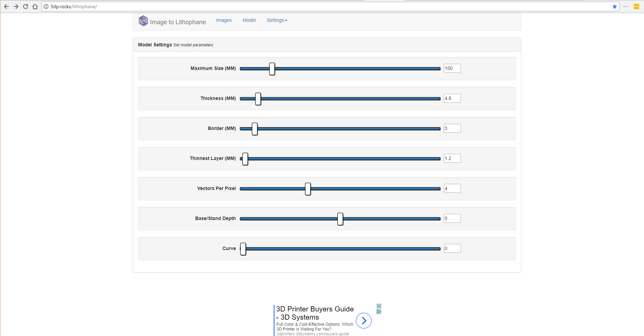Image resolution: width=644 pixels, height=336 pixels.
Task: Go back using the browser back arrow
Action: (x=6, y=6)
